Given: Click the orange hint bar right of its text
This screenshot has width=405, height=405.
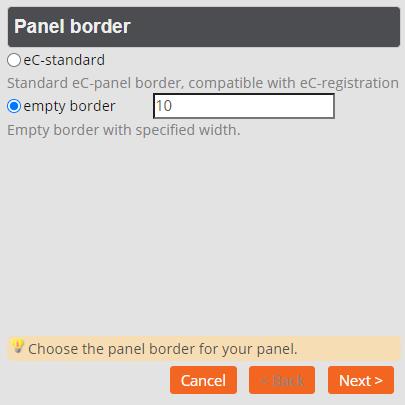Looking at the screenshot, I should [x=348, y=348].
